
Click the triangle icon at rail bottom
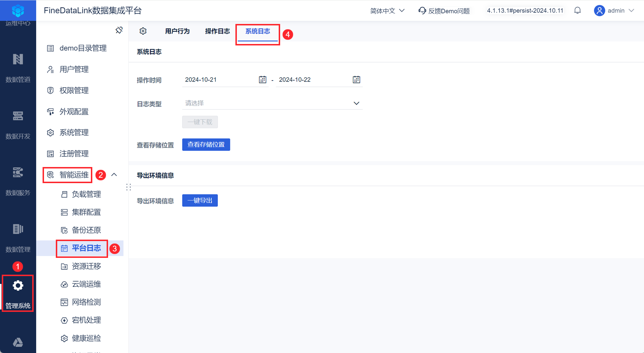pyautogui.click(x=18, y=343)
